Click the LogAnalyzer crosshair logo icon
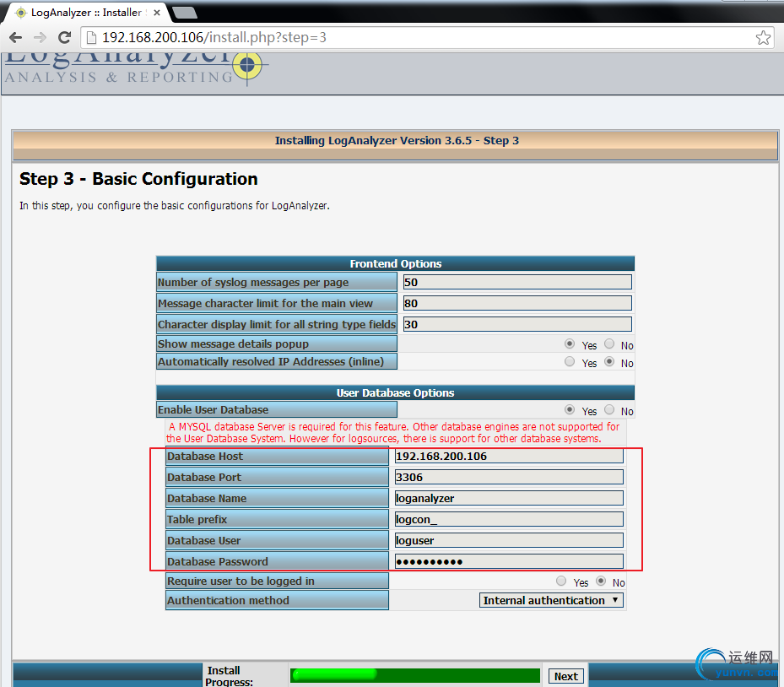The height and width of the screenshot is (687, 784). 247,65
